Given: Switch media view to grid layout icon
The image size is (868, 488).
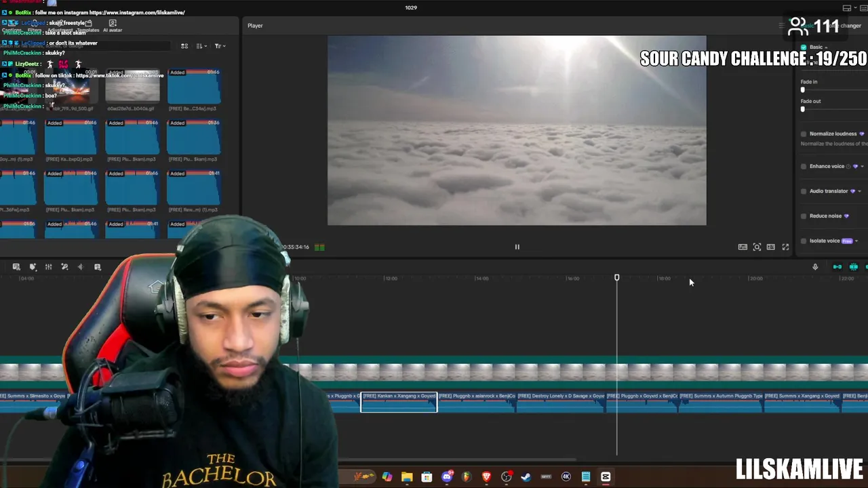Looking at the screenshot, I should (184, 46).
